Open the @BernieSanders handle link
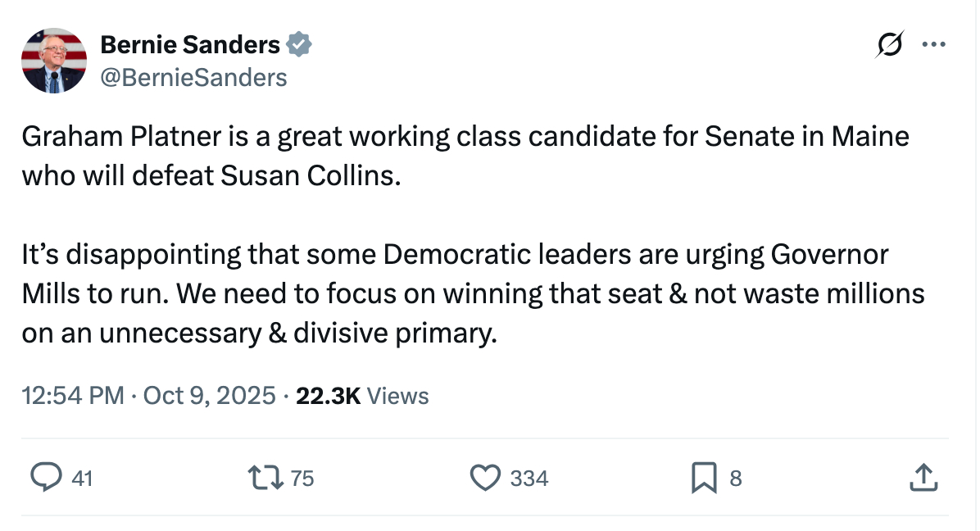The image size is (980, 531). pyautogui.click(x=193, y=77)
